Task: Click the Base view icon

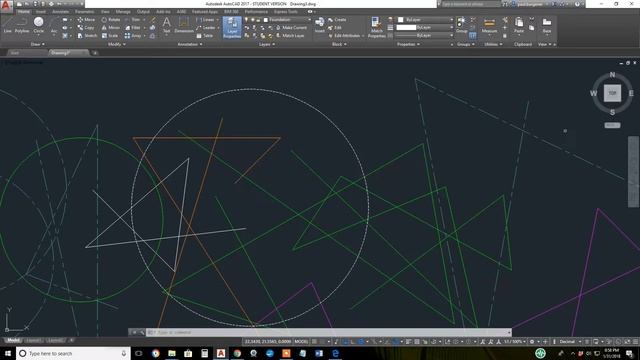Action: [547, 25]
